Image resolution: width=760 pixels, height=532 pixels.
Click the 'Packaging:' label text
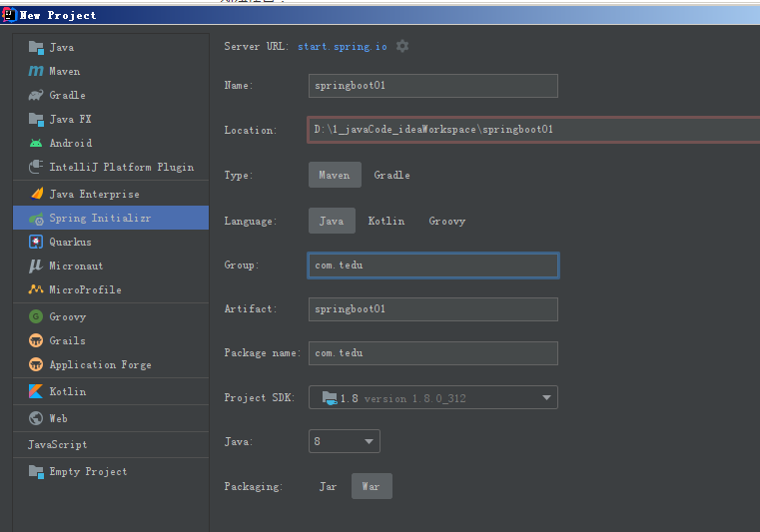coord(253,486)
